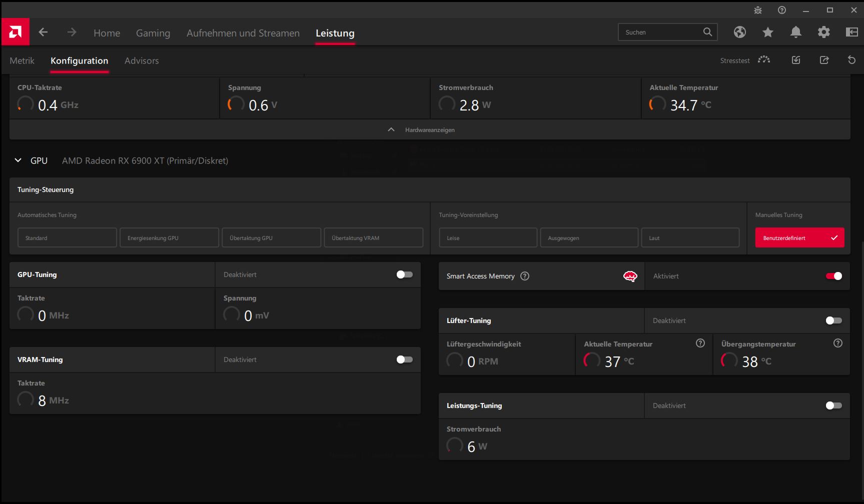Click the GPU Taktrate 0 MHz value
Image resolution: width=864 pixels, height=504 pixels.
coord(54,315)
